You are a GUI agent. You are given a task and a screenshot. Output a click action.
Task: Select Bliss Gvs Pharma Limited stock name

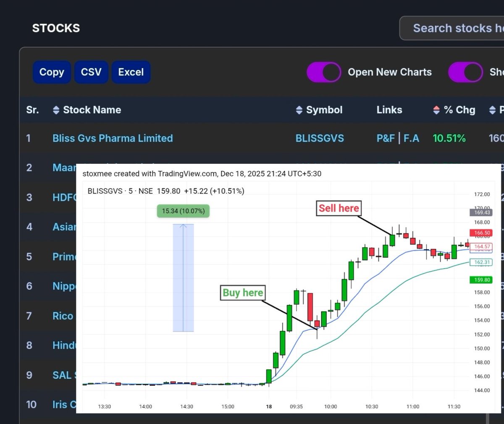113,138
